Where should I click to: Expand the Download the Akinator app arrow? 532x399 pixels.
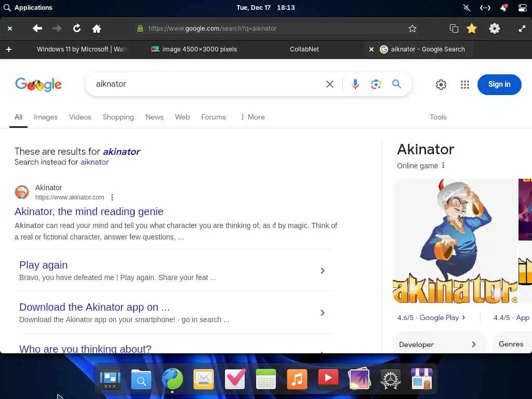tap(323, 313)
